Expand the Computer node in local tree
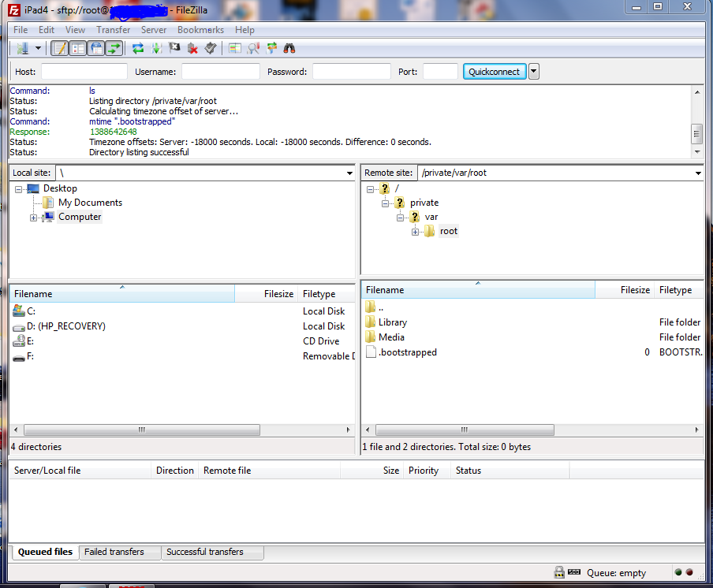Screen dimensions: 713x588 (x=33, y=218)
